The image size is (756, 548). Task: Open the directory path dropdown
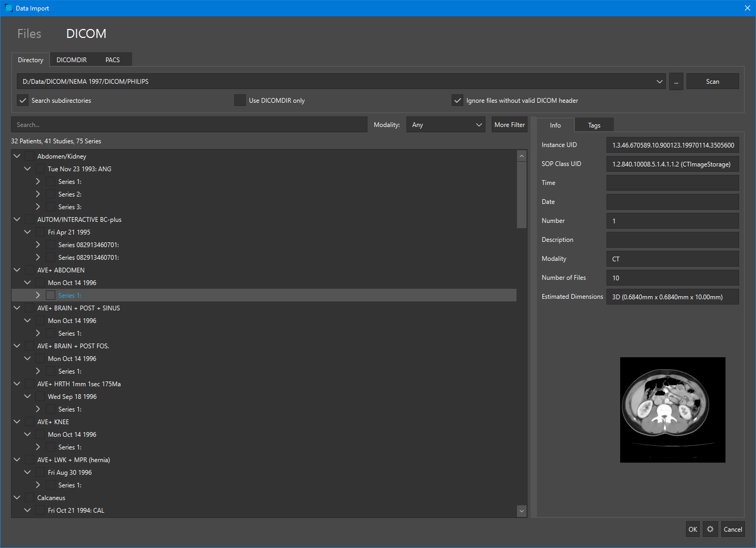660,82
